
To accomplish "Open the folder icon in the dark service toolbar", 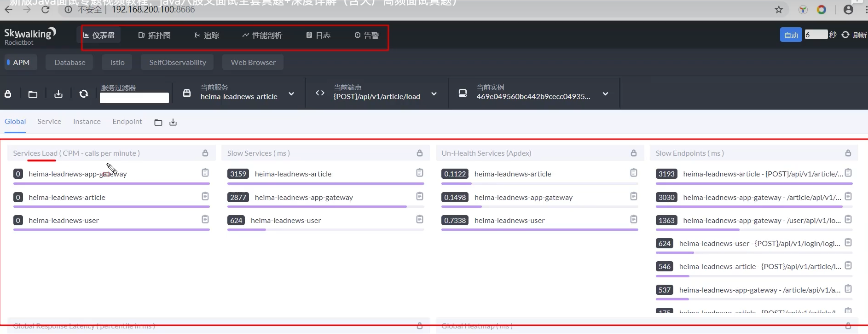I will click(33, 94).
